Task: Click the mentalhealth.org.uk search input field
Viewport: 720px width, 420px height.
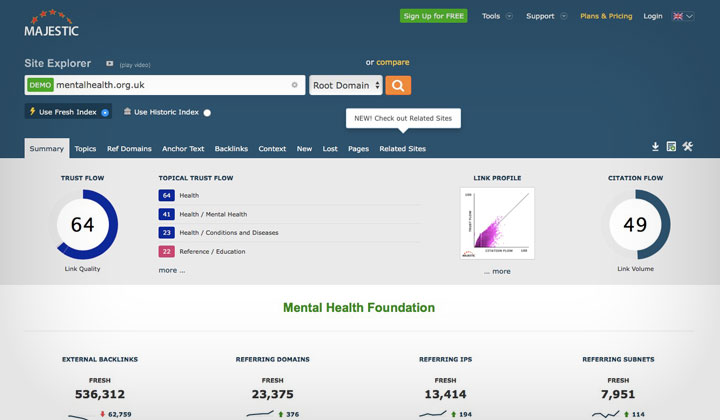Action: [x=170, y=85]
